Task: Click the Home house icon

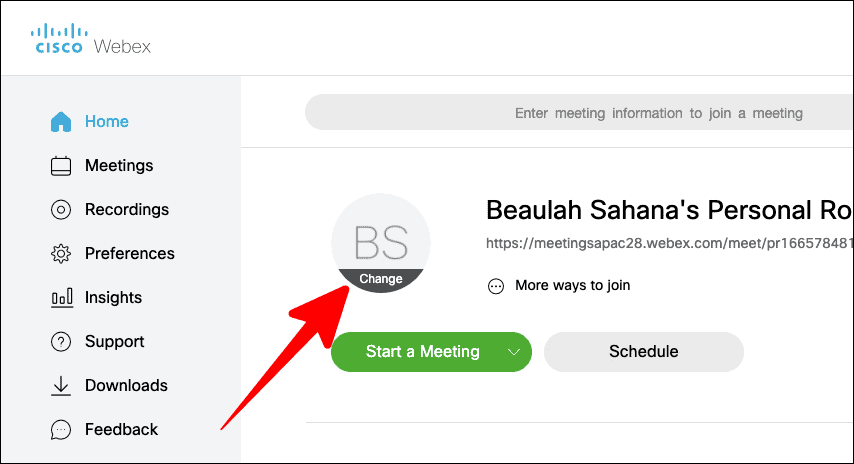Action: pyautogui.click(x=61, y=121)
